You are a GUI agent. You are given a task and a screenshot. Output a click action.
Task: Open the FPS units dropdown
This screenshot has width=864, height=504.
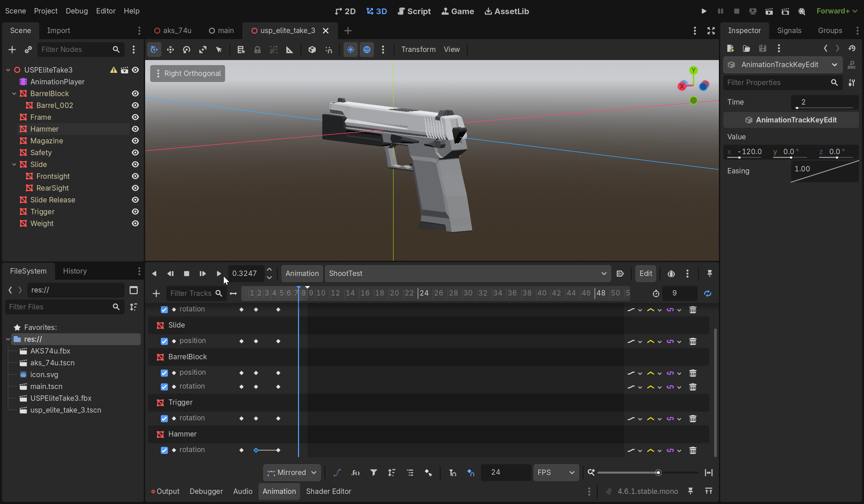click(556, 473)
